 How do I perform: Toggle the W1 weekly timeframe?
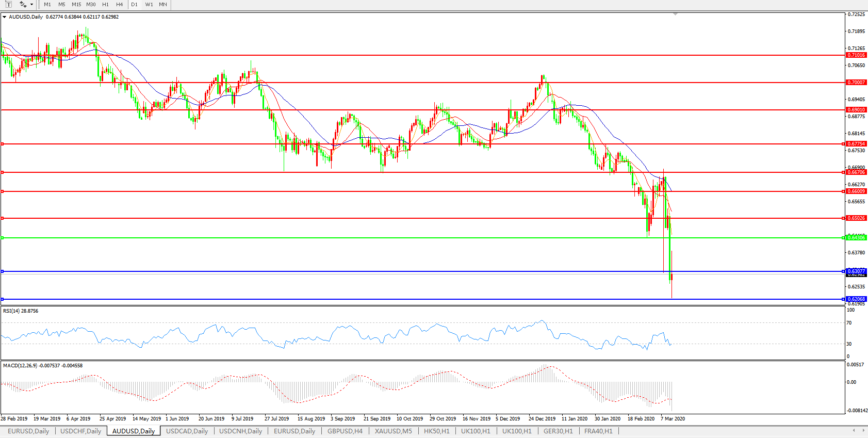pos(149,4)
